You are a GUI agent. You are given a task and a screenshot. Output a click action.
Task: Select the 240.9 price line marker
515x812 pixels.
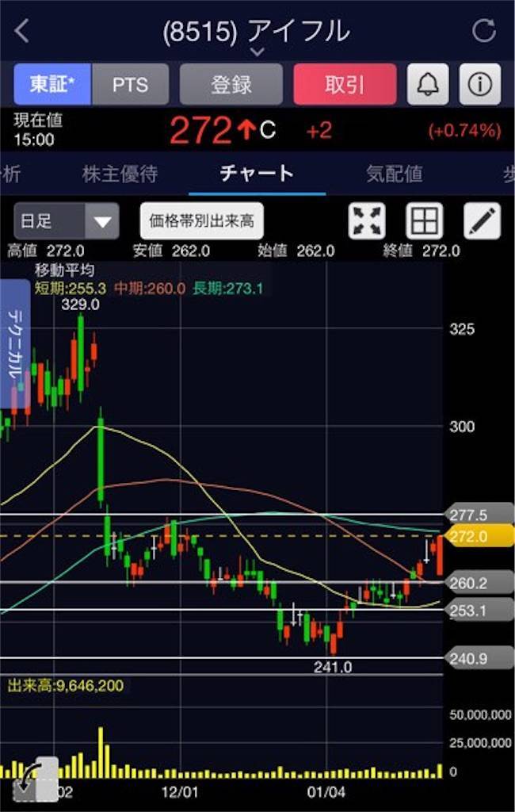(x=480, y=658)
